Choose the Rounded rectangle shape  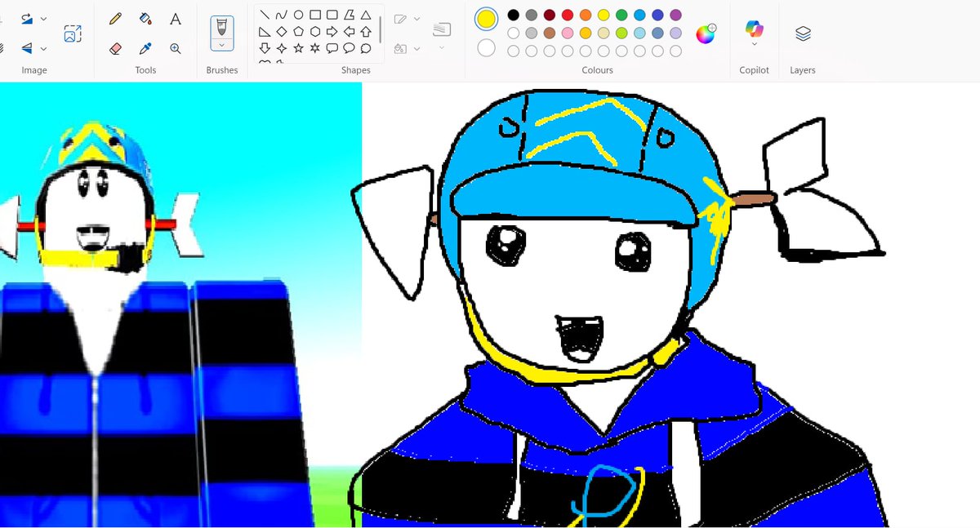pyautogui.click(x=332, y=15)
